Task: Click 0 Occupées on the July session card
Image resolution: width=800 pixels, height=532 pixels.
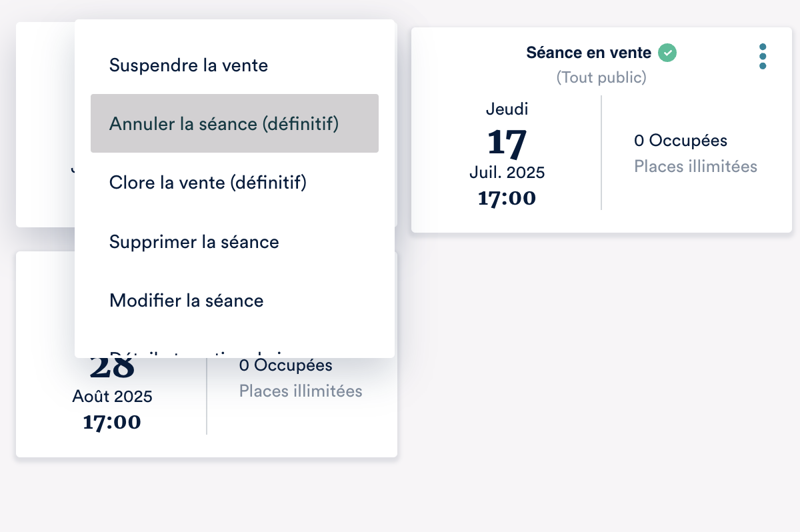Action: coord(680,141)
